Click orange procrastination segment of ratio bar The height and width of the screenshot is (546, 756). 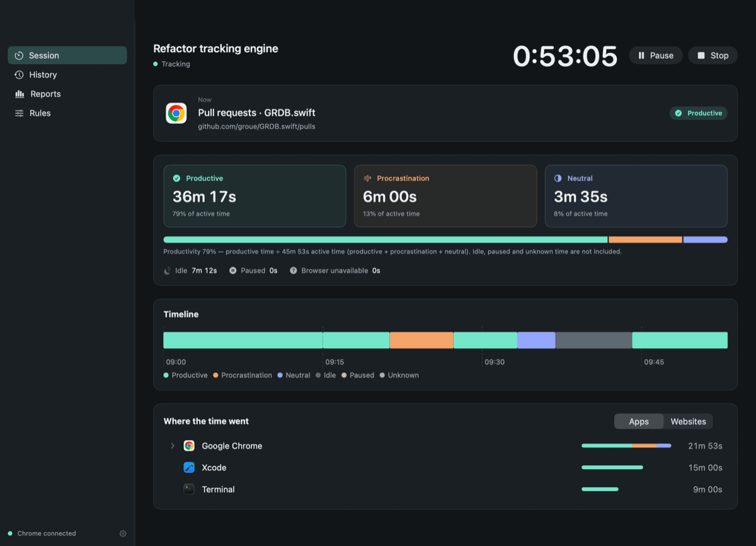[x=645, y=240]
